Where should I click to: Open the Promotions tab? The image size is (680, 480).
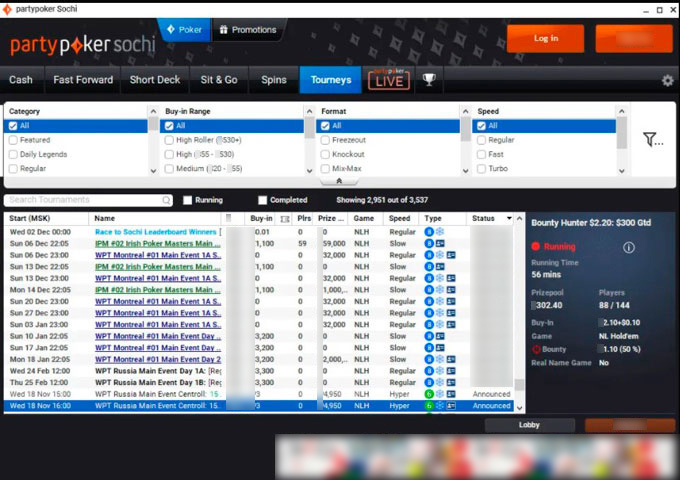point(247,30)
